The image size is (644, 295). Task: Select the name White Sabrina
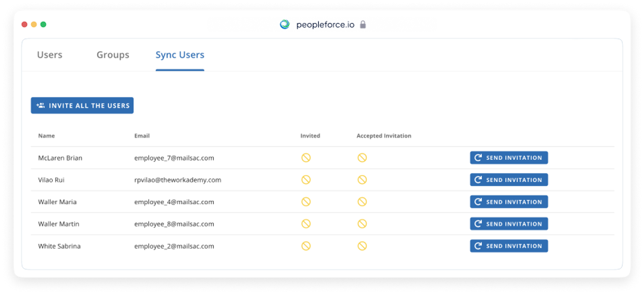point(59,246)
